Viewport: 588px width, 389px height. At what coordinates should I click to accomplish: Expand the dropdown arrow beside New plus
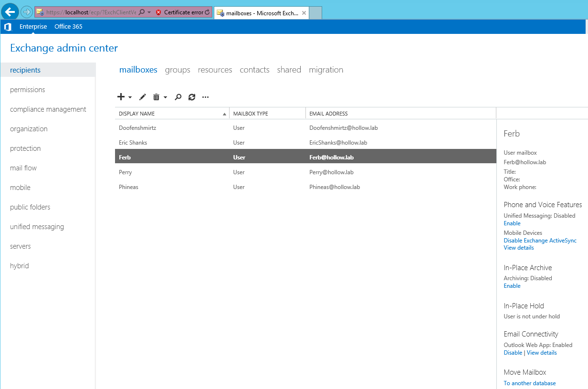click(130, 97)
